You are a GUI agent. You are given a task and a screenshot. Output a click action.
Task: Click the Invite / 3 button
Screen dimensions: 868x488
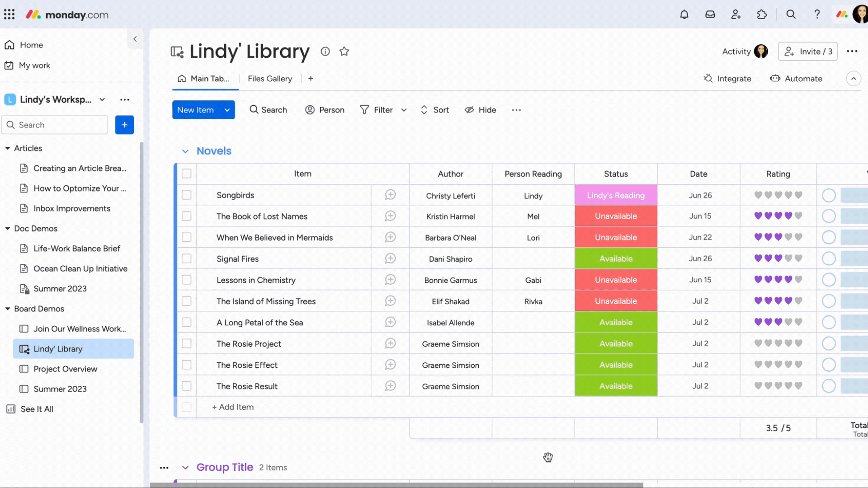809,51
